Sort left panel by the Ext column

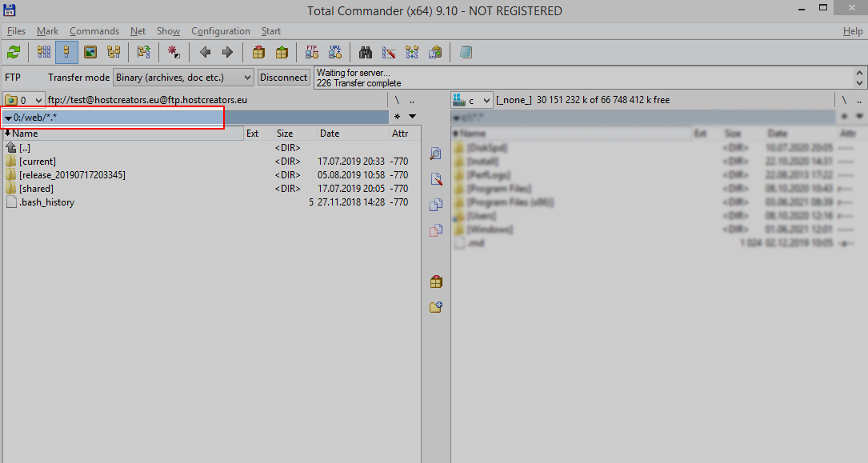coord(258,134)
